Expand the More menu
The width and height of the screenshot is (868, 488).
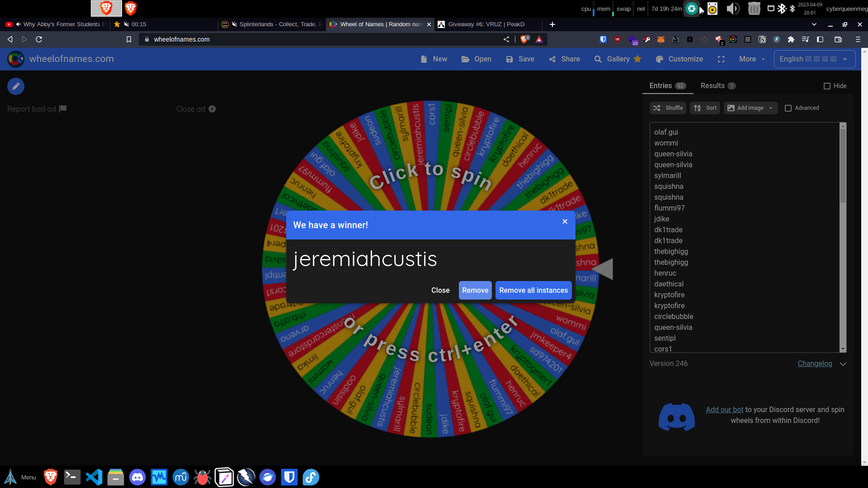752,59
